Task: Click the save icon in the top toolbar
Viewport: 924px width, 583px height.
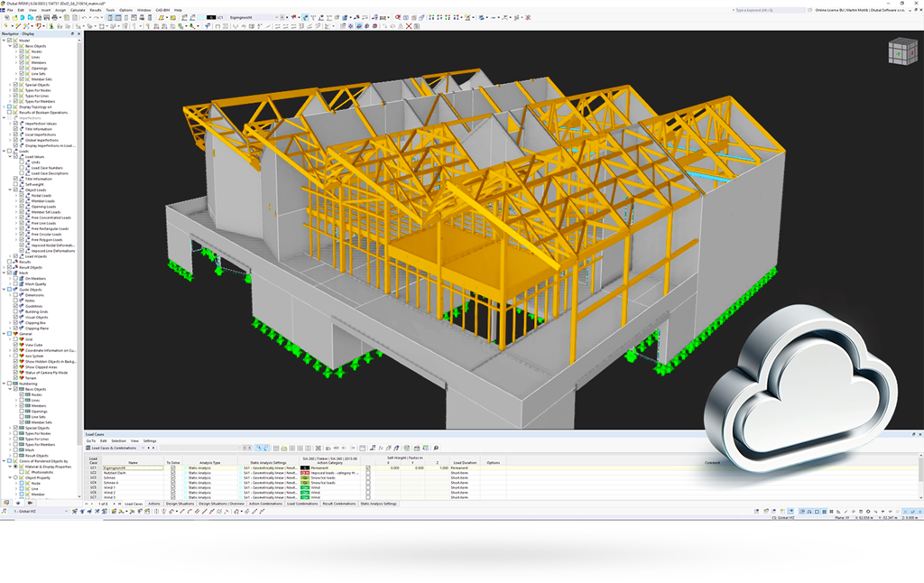Action: [46, 18]
